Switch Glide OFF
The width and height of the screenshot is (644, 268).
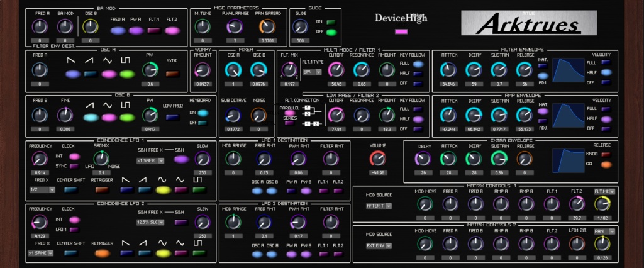pos(331,33)
